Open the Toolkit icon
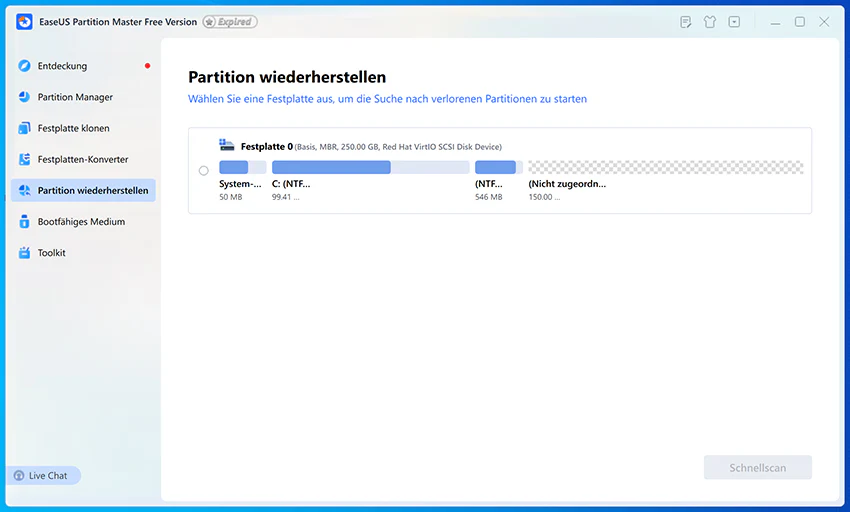The image size is (850, 512). coord(24,253)
